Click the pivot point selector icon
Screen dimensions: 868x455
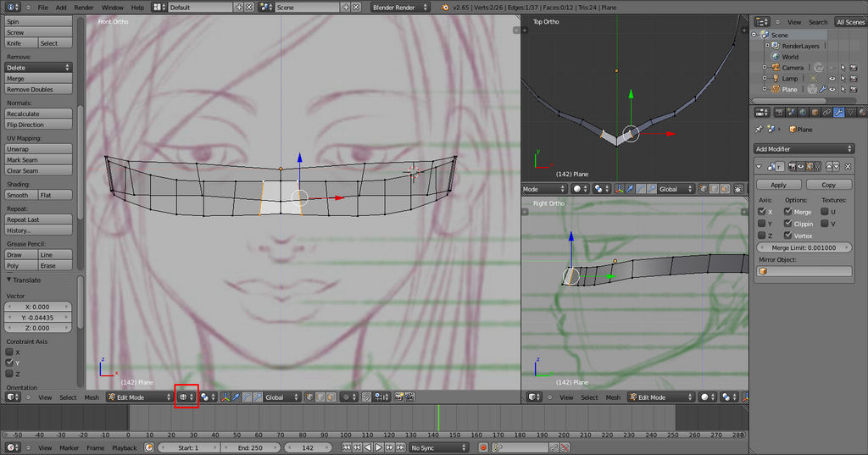click(x=208, y=397)
